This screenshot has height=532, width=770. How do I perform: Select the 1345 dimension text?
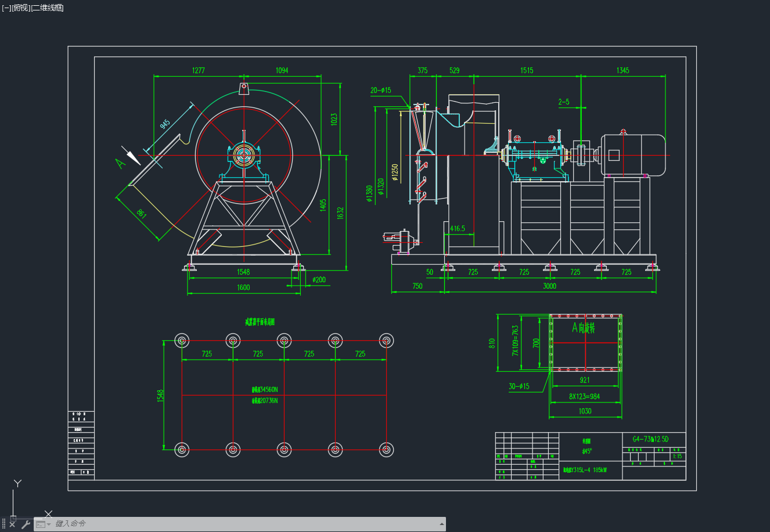623,70
